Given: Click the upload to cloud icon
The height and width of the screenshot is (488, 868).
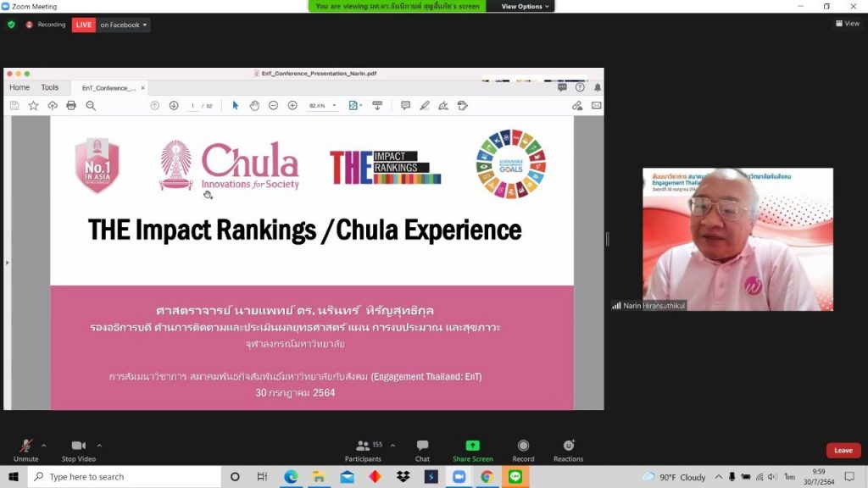Looking at the screenshot, I should click(x=53, y=106).
